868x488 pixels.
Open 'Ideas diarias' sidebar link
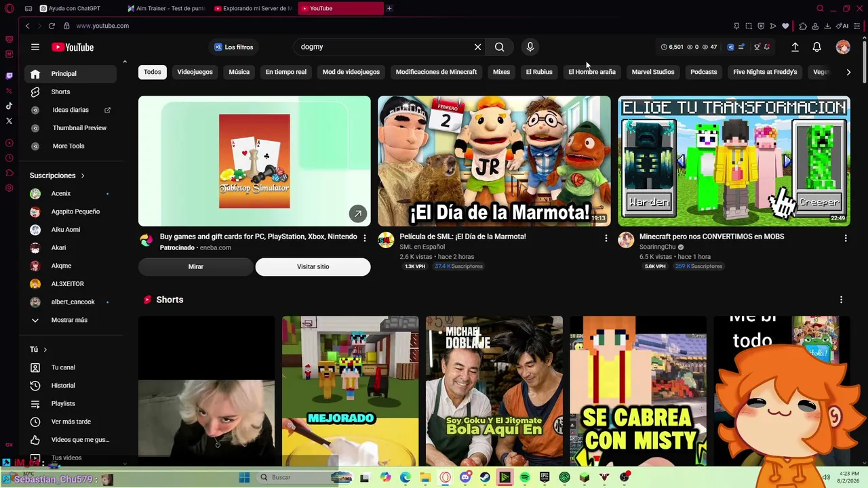point(71,110)
